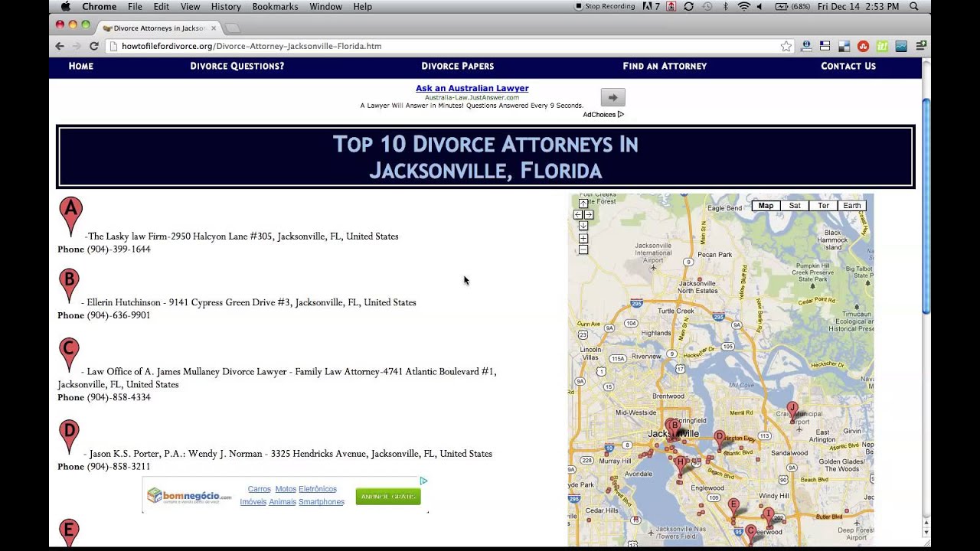
Task: Pan the map down
Action: 583,226
